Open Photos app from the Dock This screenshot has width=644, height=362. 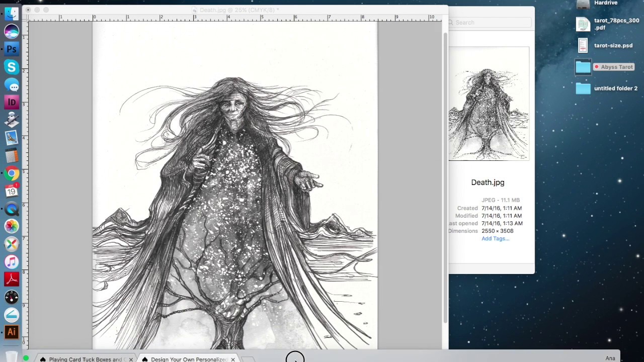(12, 226)
